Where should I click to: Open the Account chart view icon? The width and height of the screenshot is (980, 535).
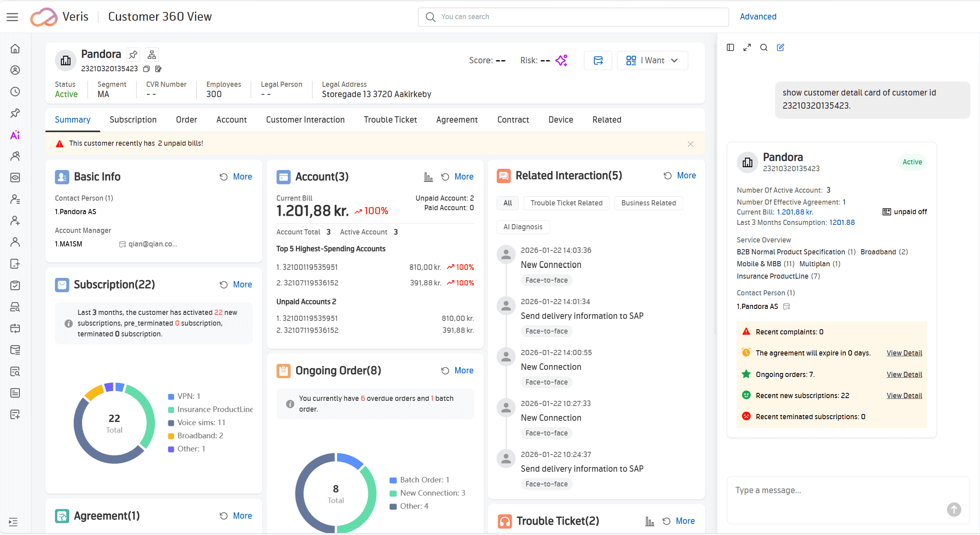pyautogui.click(x=428, y=177)
